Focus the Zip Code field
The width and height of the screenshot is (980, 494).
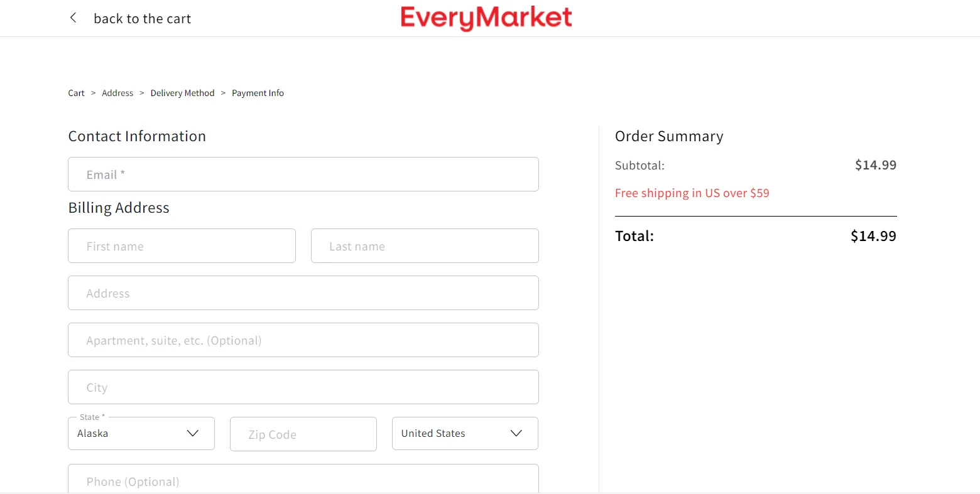point(303,434)
